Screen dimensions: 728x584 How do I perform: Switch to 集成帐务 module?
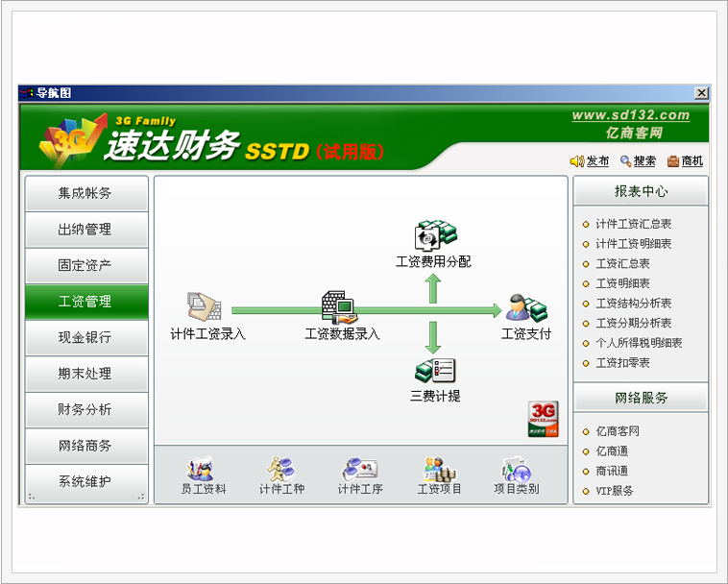click(86, 193)
